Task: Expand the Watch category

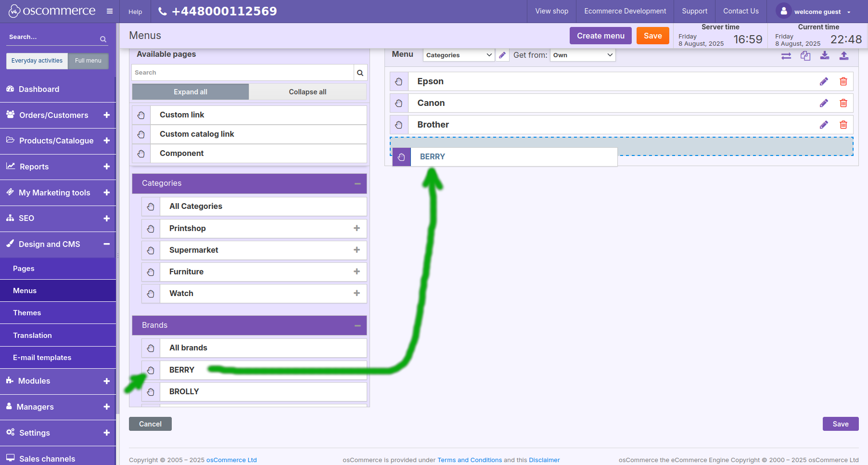Action: point(357,293)
